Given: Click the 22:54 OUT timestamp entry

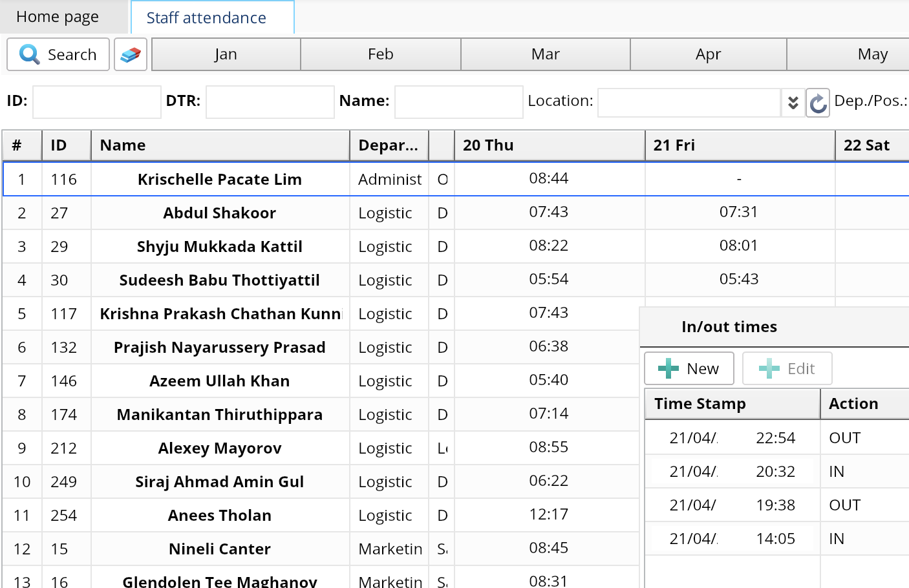Looking at the screenshot, I should pyautogui.click(x=731, y=437).
